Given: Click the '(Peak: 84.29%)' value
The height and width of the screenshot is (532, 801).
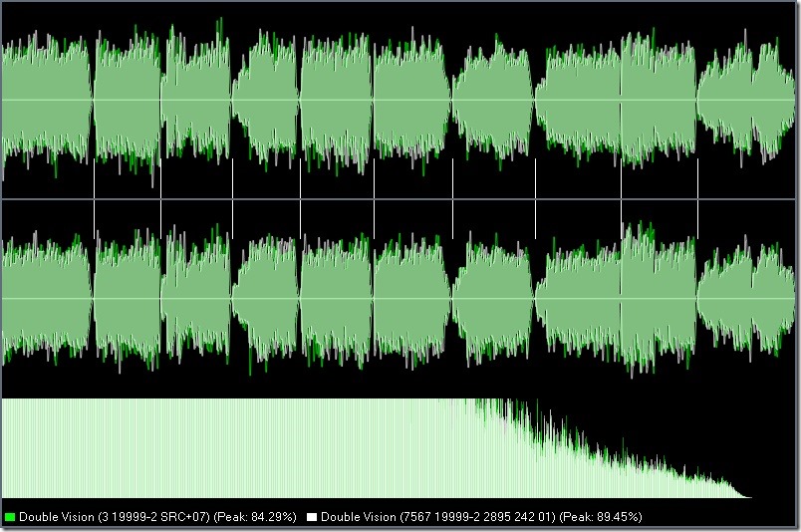Looking at the screenshot, I should pyautogui.click(x=255, y=517).
